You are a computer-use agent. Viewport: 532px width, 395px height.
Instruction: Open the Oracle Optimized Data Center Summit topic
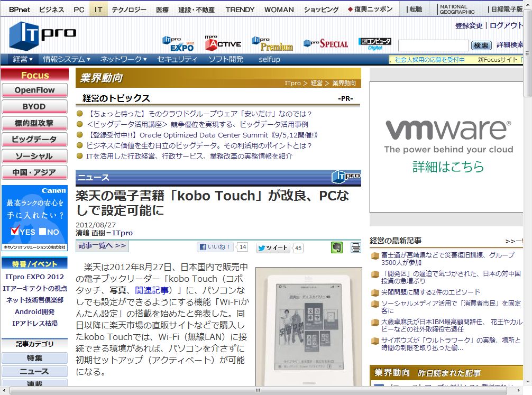(203, 135)
